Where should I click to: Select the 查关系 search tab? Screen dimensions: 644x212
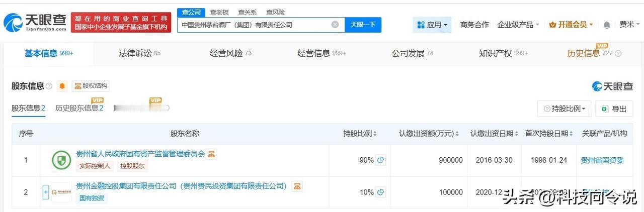click(247, 13)
